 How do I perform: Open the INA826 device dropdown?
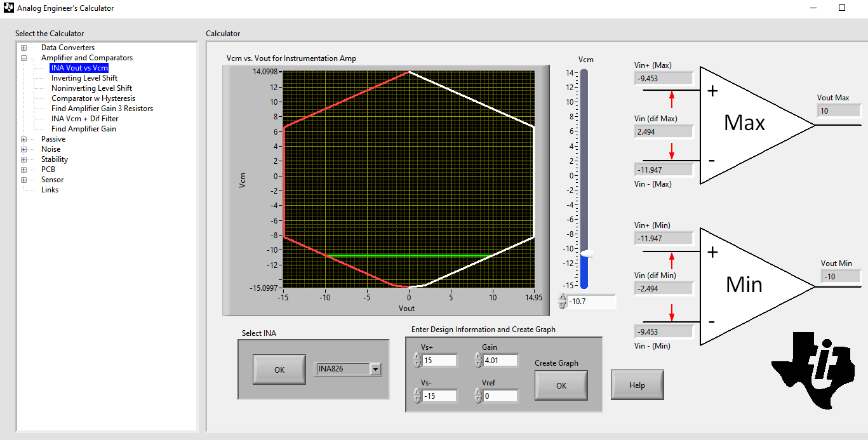tap(375, 369)
